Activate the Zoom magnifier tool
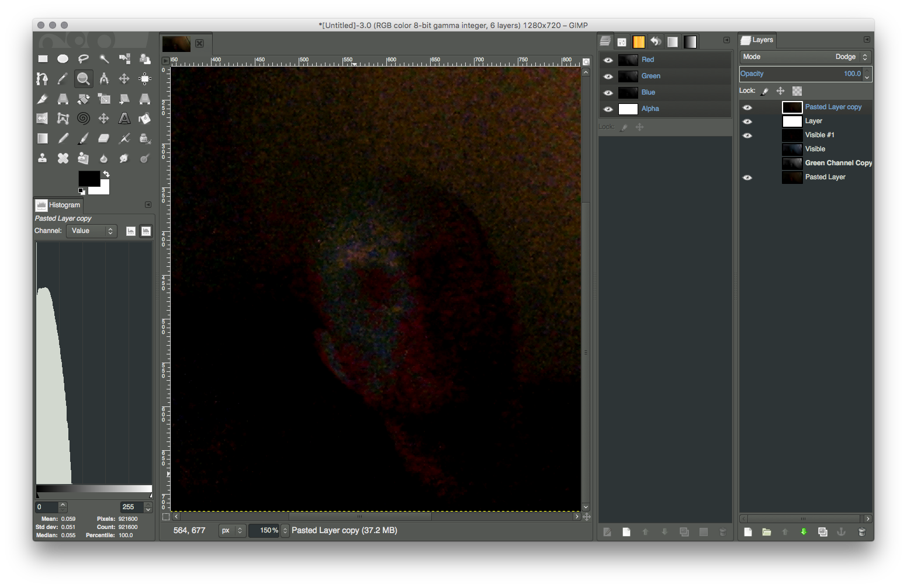 pyautogui.click(x=84, y=79)
